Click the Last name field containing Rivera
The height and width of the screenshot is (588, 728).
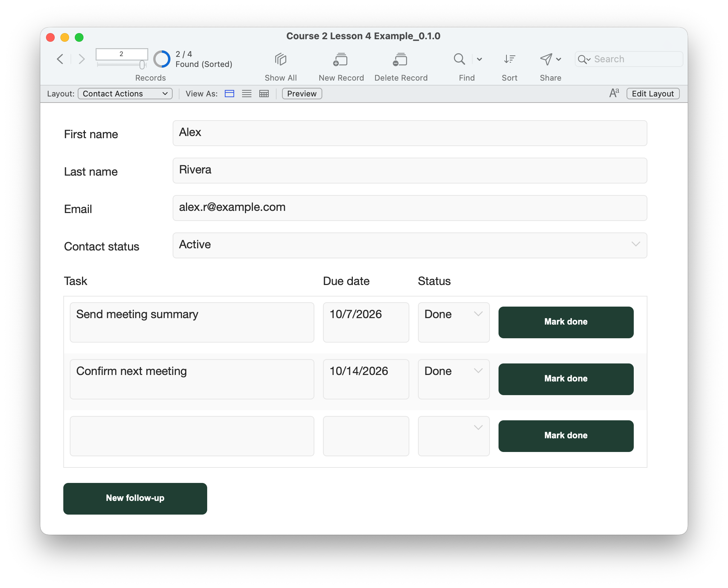pyautogui.click(x=410, y=171)
